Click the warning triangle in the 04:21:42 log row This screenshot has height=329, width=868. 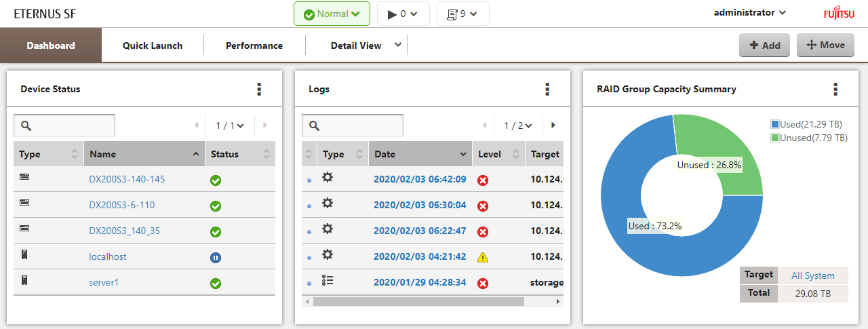pyautogui.click(x=483, y=257)
